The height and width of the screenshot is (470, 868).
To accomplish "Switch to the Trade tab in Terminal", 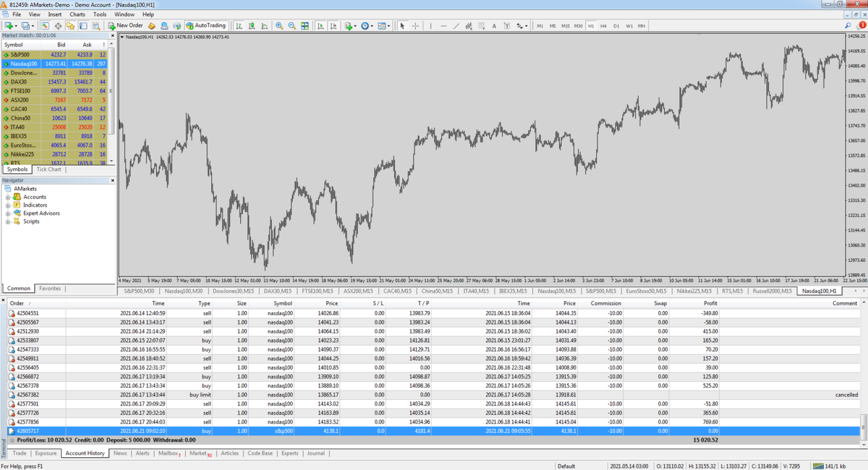I will 20,453.
